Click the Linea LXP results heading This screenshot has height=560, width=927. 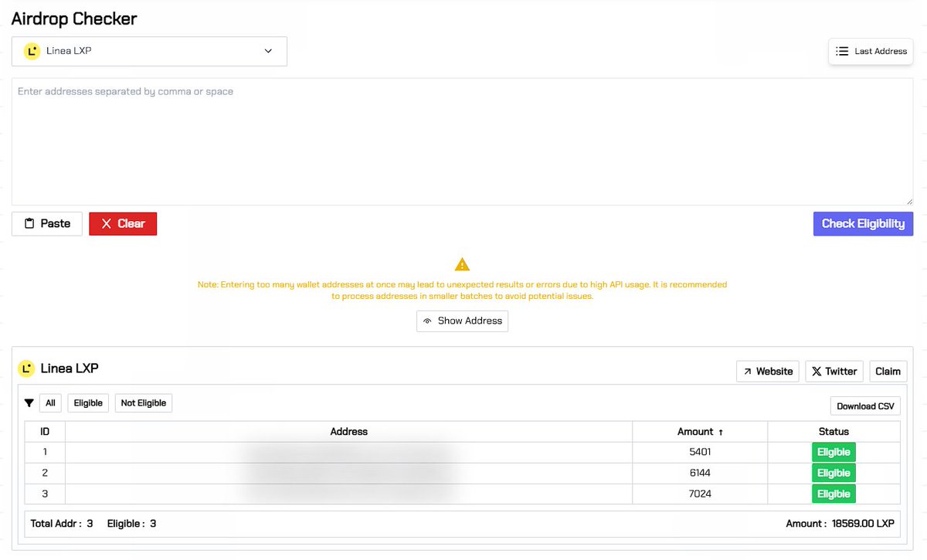(70, 368)
